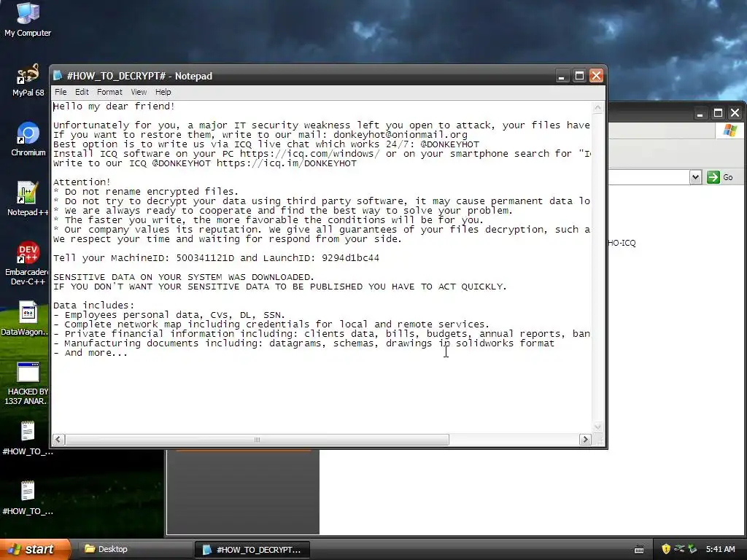This screenshot has width=747, height=560.
Task: Click the email donkeyhot@onionmail.org
Action: (400, 135)
